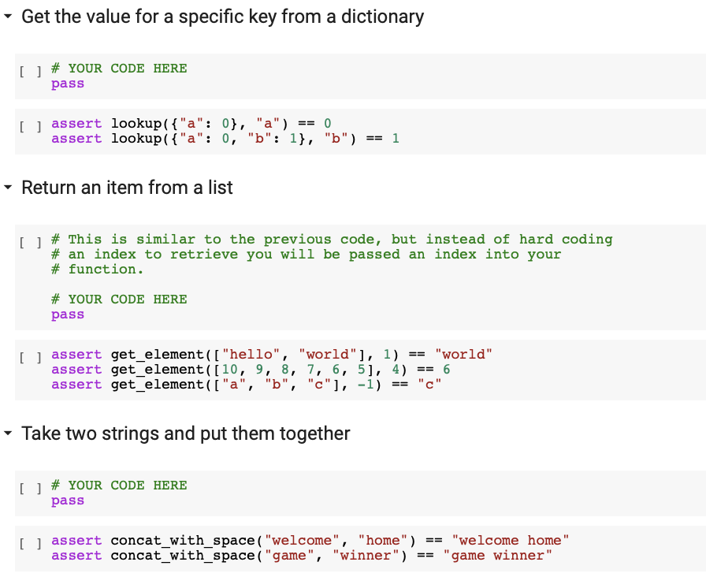Collapse the "Take two strings" section arrow
Viewport: 706px width, 588px height.
click(x=8, y=434)
